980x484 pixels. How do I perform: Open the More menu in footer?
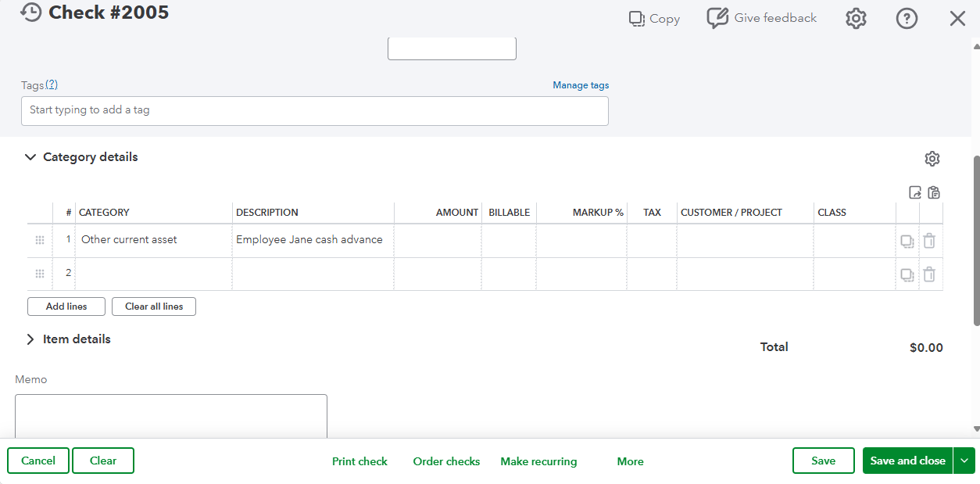point(630,461)
